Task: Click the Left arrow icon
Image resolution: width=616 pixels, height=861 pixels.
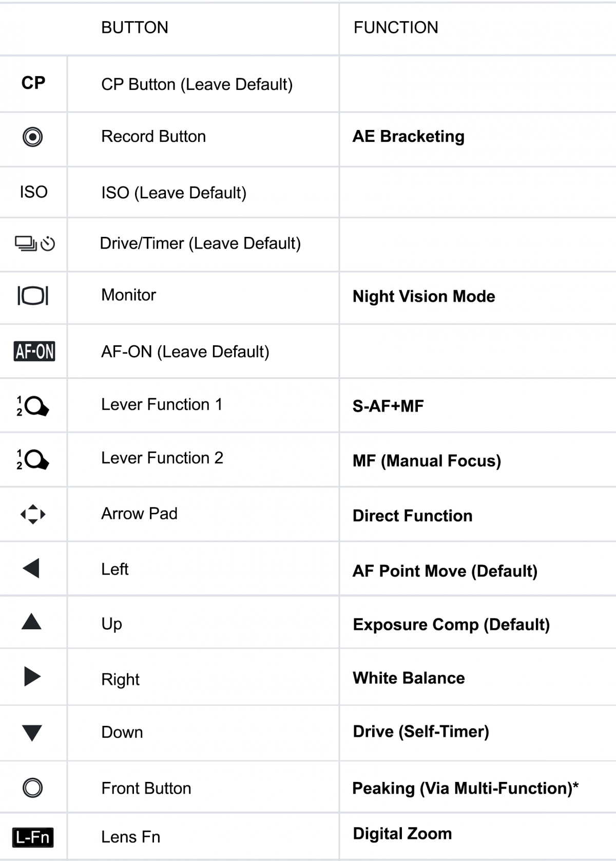Action: [31, 569]
